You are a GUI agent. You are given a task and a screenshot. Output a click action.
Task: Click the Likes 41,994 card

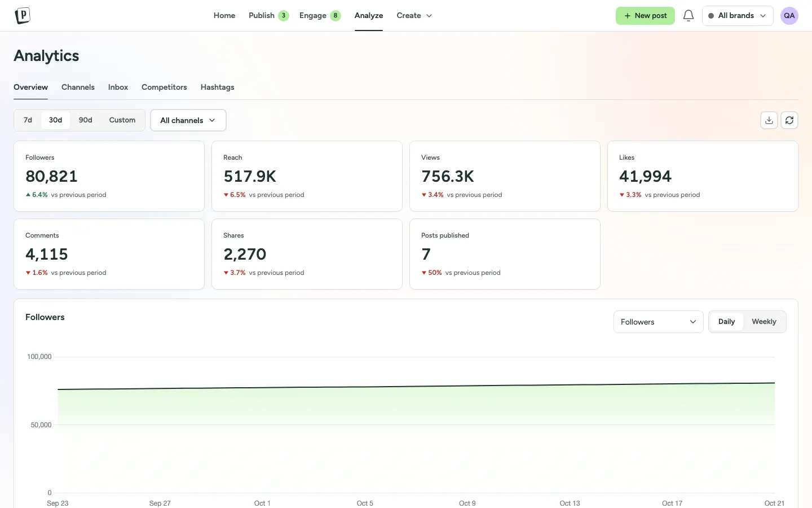pyautogui.click(x=703, y=176)
